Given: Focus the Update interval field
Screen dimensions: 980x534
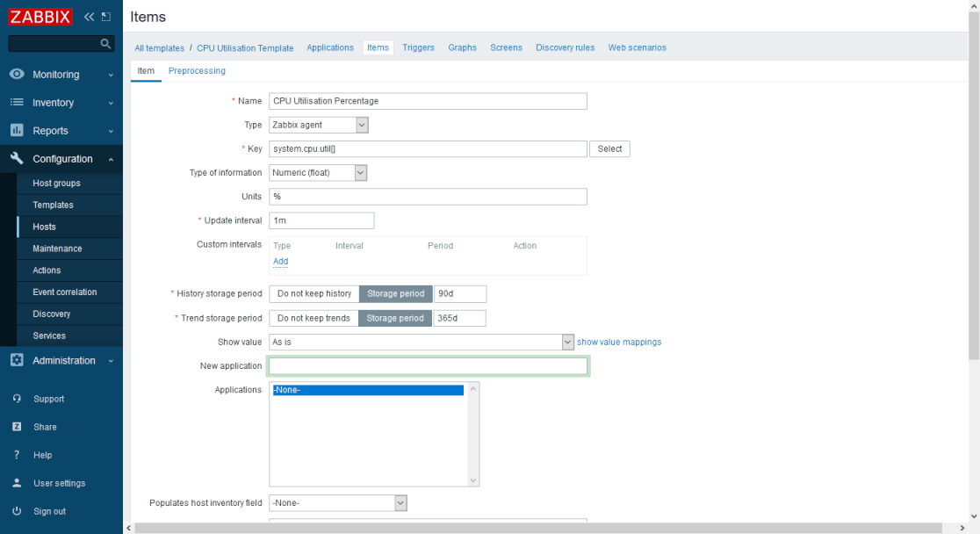Looking at the screenshot, I should pos(322,220).
